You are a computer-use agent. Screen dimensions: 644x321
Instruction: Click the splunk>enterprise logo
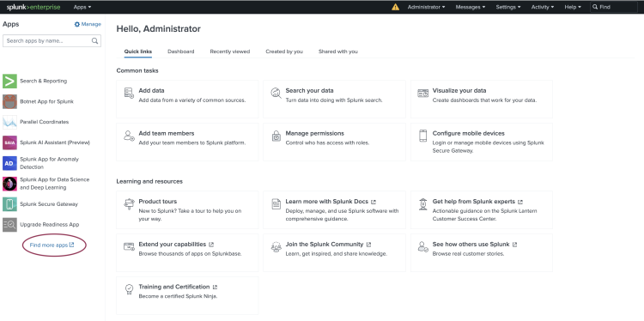pos(33,7)
